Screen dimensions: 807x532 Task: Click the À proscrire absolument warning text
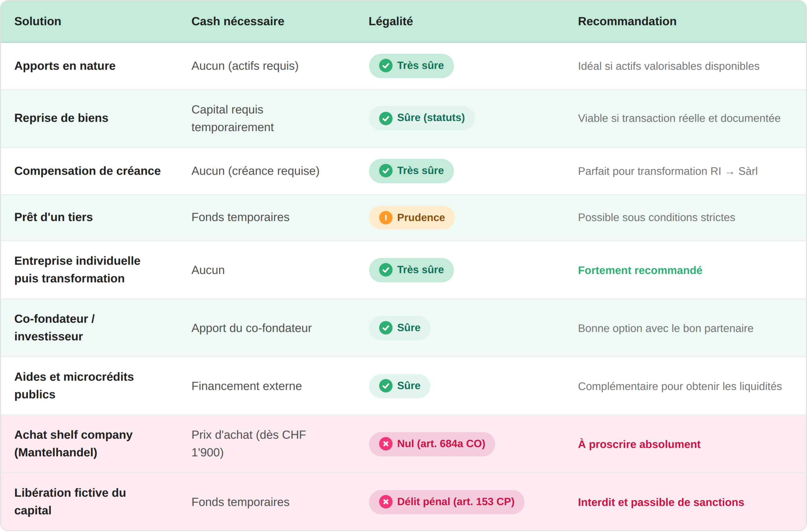[639, 444]
